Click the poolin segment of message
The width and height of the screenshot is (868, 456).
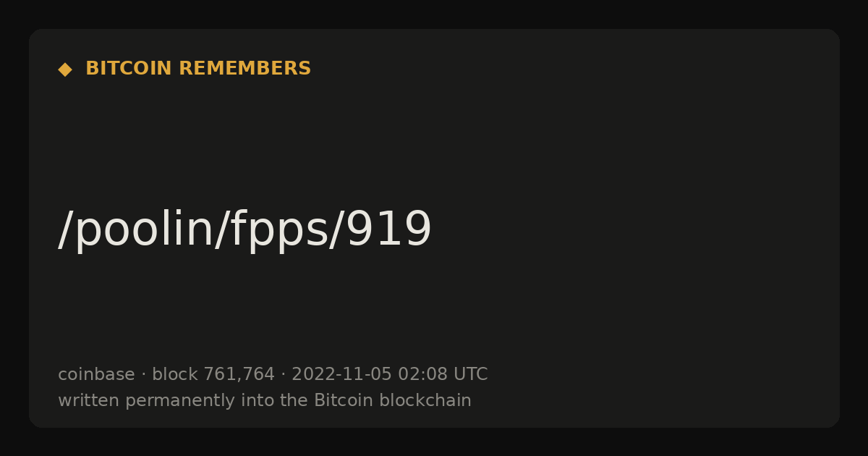[x=151, y=230]
